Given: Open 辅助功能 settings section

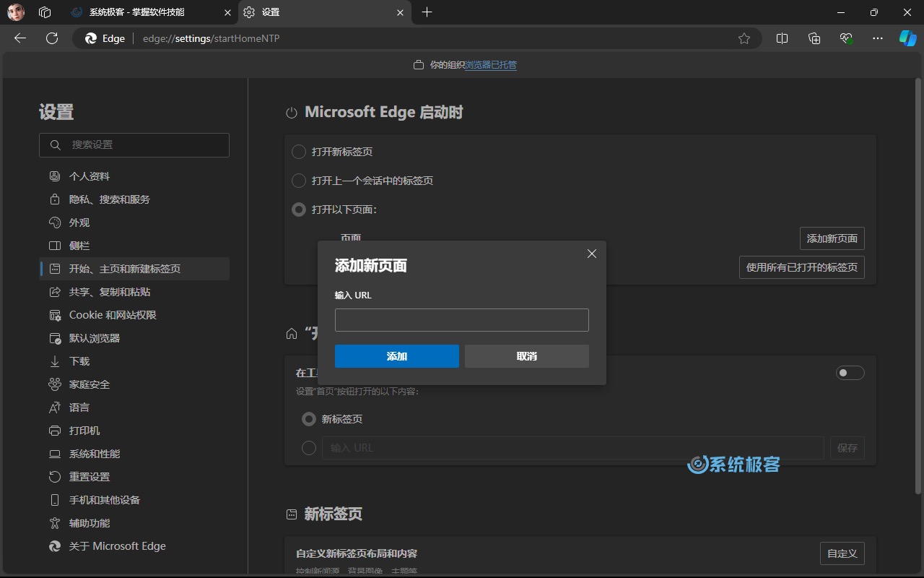Looking at the screenshot, I should 134,523.
